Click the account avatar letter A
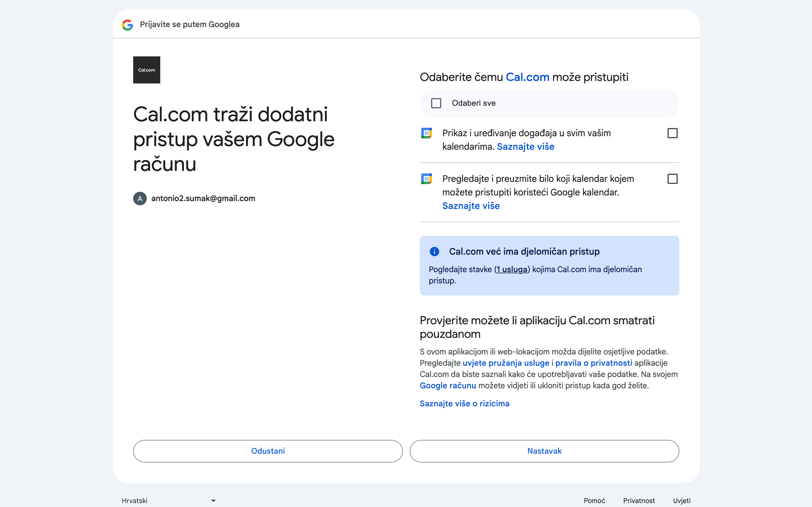The width and height of the screenshot is (812, 507). click(x=140, y=199)
